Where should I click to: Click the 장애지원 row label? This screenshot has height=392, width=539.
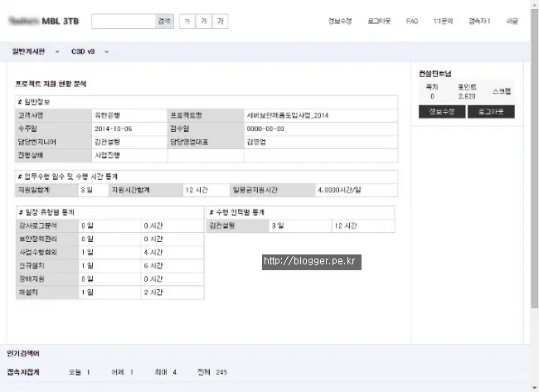(32, 279)
